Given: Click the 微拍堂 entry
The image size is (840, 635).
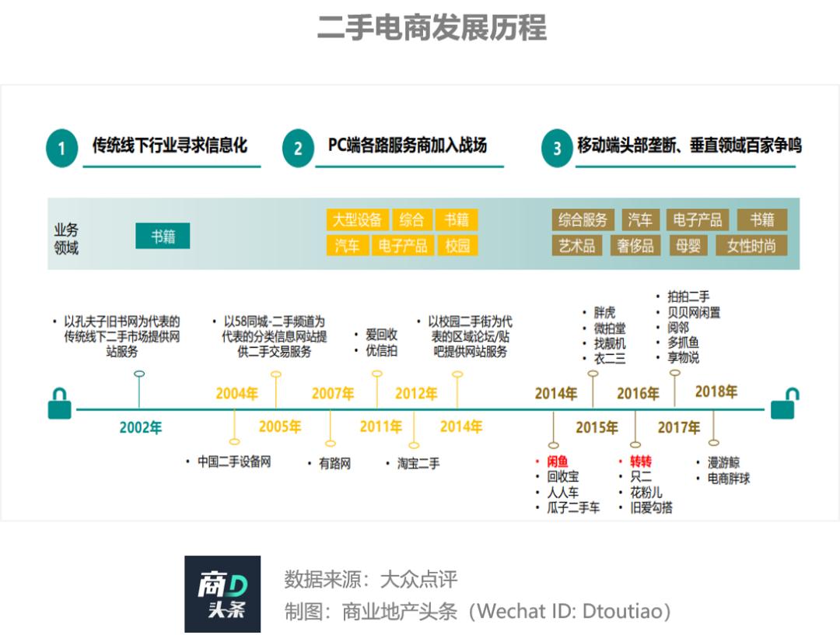Looking at the screenshot, I should pyautogui.click(x=610, y=328).
